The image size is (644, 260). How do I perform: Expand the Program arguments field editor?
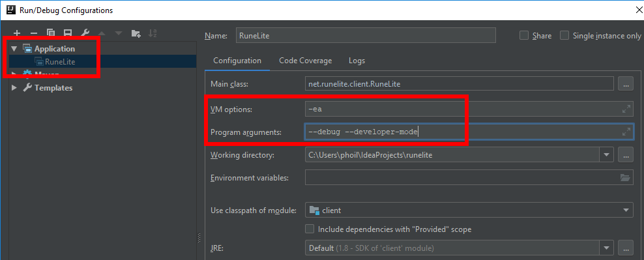point(626,132)
